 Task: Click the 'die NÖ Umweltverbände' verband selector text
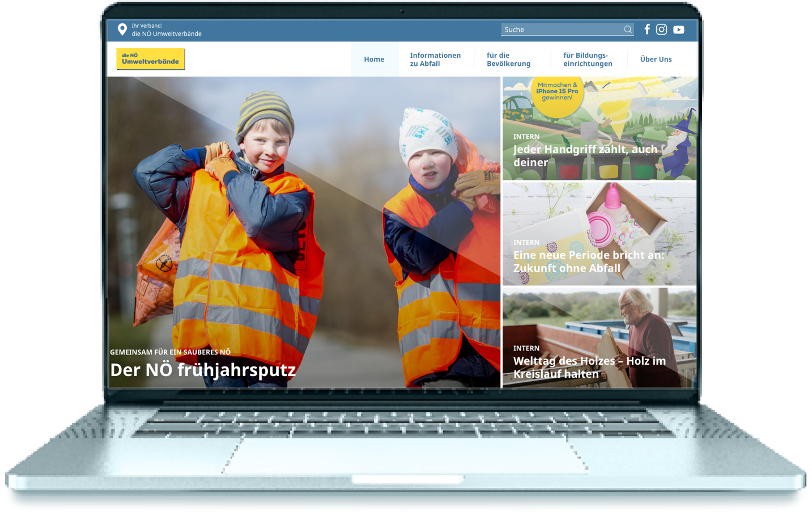tap(167, 33)
